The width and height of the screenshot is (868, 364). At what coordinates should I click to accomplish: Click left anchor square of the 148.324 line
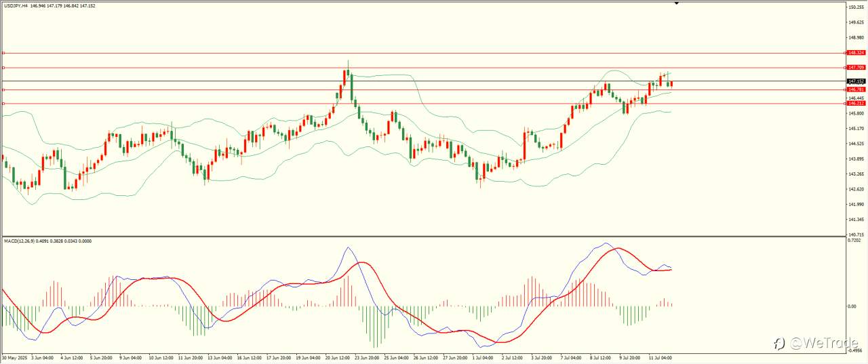(x=3, y=53)
